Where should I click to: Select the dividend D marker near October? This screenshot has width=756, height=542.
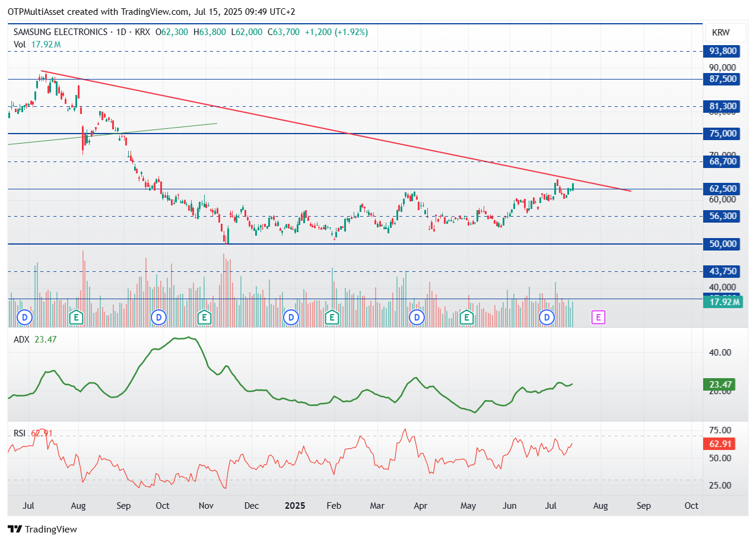click(x=158, y=318)
